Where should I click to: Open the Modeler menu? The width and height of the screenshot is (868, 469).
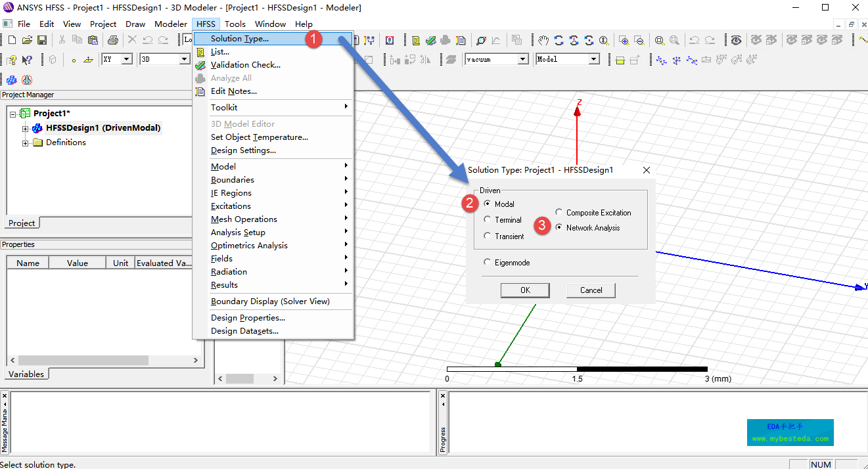[x=171, y=24]
